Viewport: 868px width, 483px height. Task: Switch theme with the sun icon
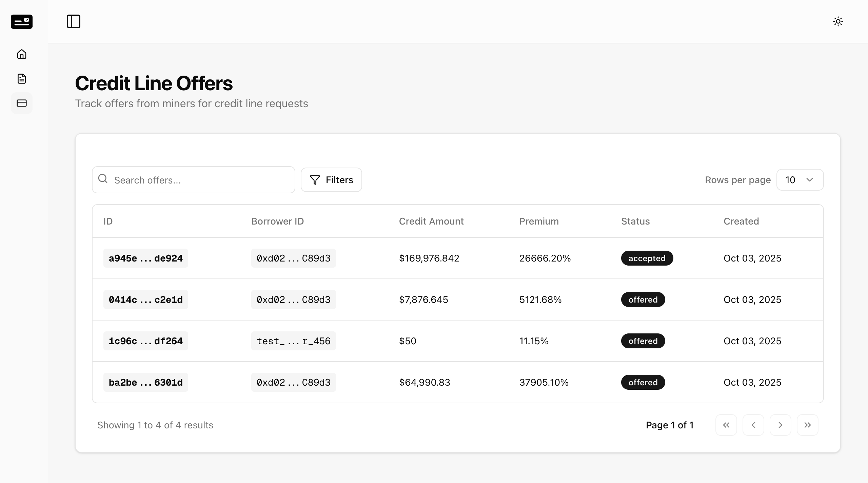click(838, 21)
